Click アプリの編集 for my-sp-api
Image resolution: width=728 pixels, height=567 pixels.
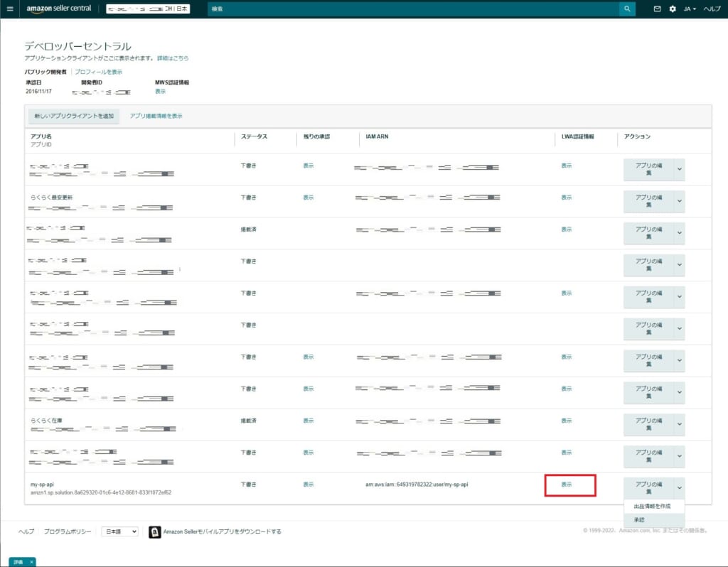pos(648,487)
